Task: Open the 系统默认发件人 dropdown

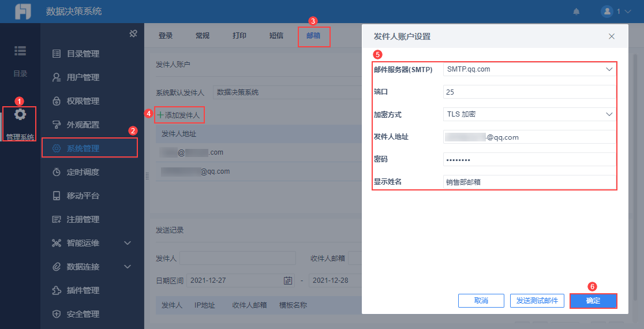Action: (287, 92)
